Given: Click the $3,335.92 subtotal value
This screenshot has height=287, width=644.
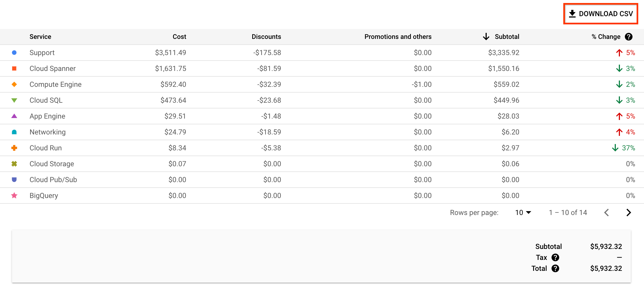Looking at the screenshot, I should (x=504, y=53).
